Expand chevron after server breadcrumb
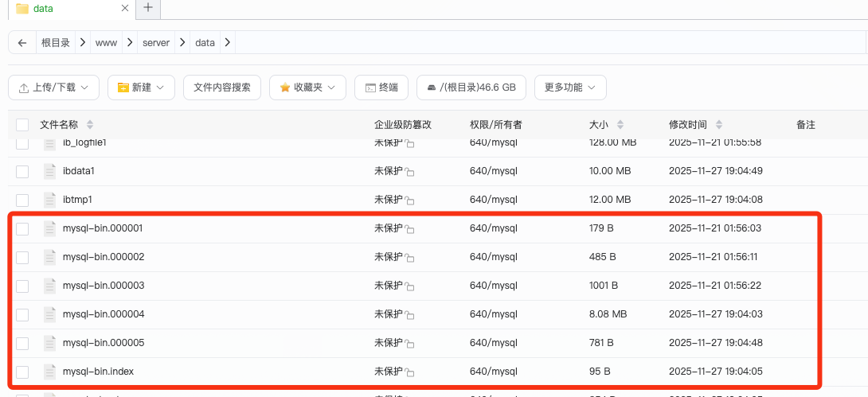The width and height of the screenshot is (868, 397). point(182,43)
